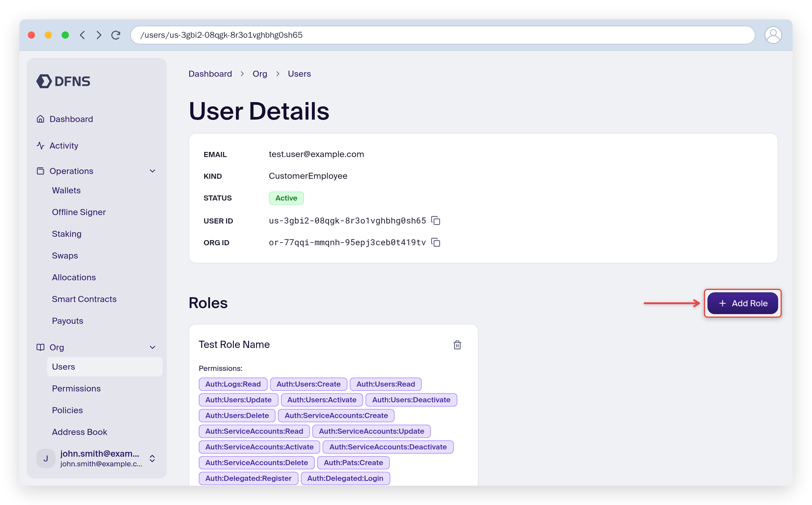Screen dimensions: 812x505
Task: Click the browser forward arrow
Action: click(x=99, y=35)
